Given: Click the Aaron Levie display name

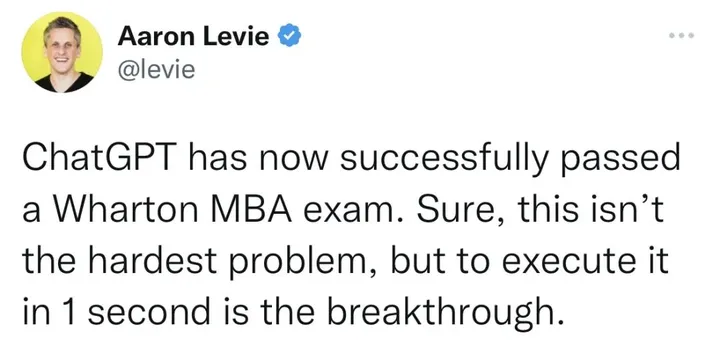Looking at the screenshot, I should (193, 36).
